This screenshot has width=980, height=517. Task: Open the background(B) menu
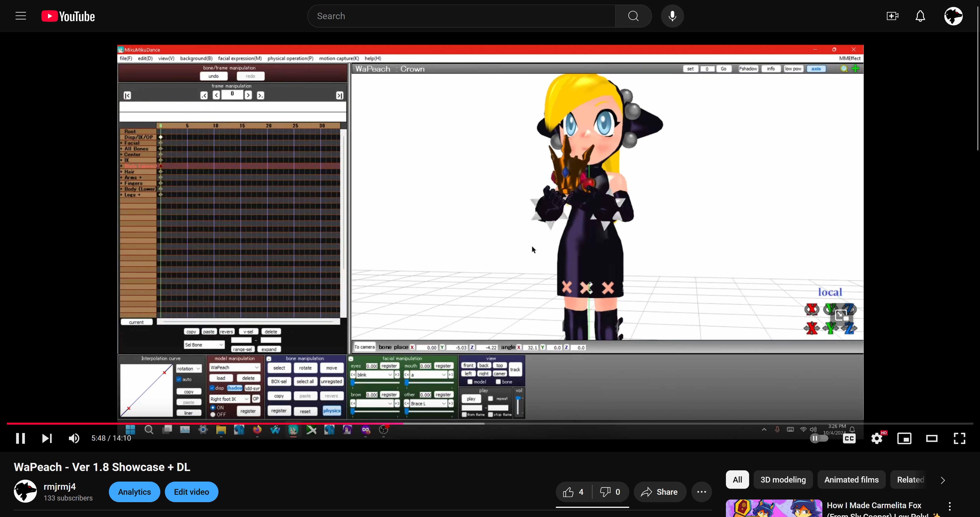pyautogui.click(x=196, y=58)
